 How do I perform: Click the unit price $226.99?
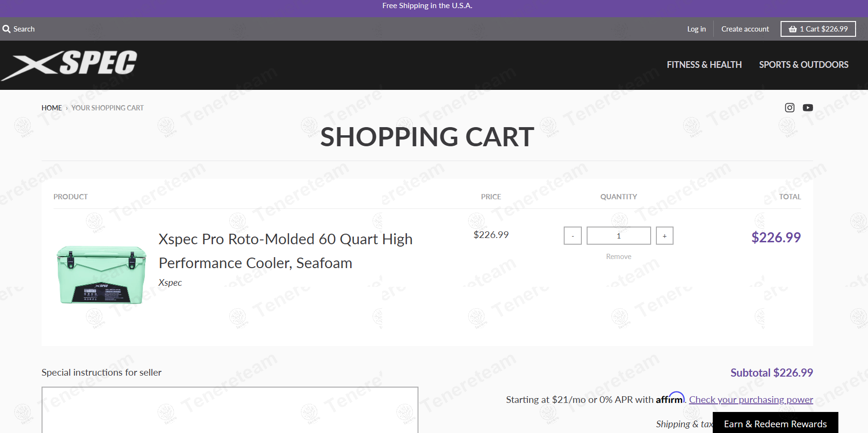pos(491,235)
